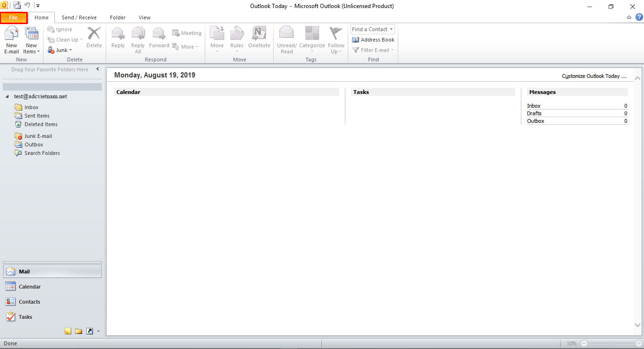This screenshot has width=644, height=349.
Task: Click the Find a Contact search box
Action: tap(373, 29)
